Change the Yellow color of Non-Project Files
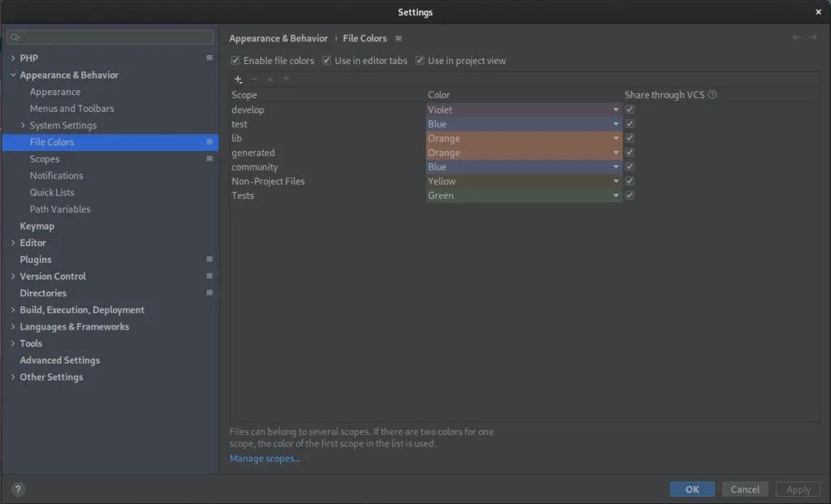 [523, 181]
